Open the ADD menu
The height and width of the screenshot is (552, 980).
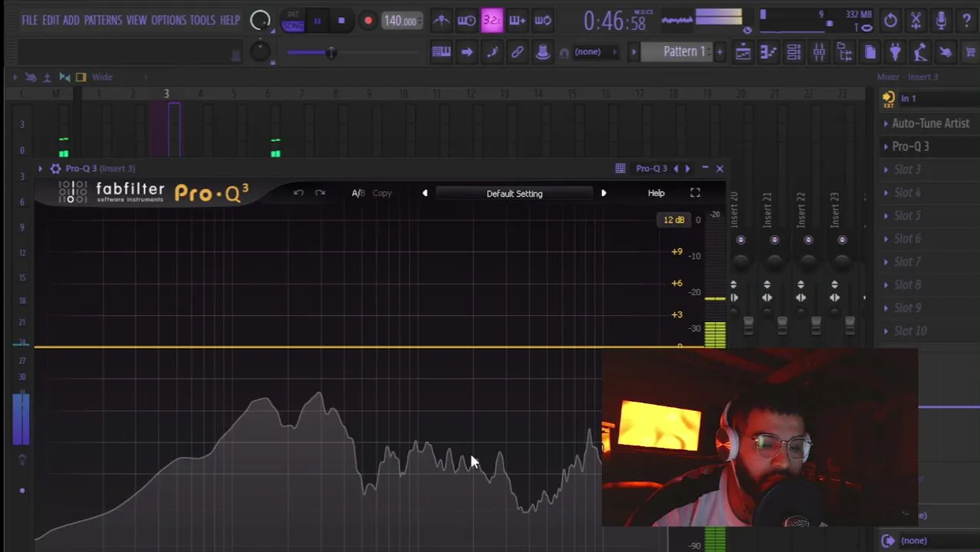[71, 20]
